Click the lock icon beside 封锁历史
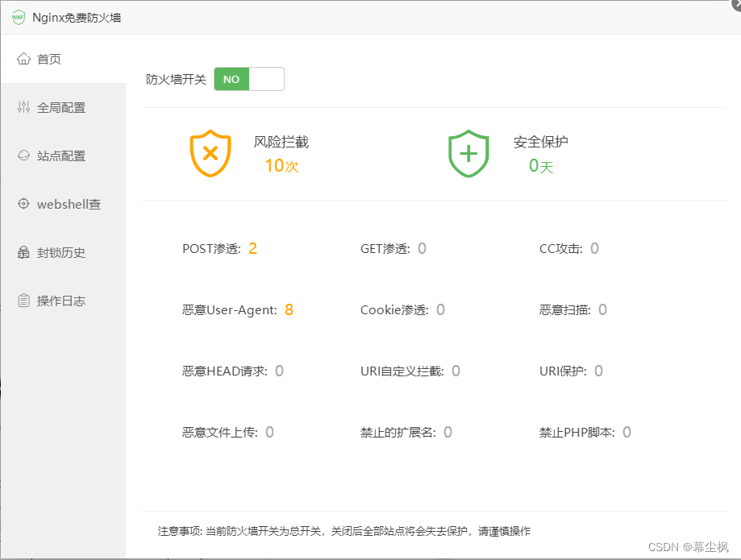The width and height of the screenshot is (741, 560). (x=22, y=252)
